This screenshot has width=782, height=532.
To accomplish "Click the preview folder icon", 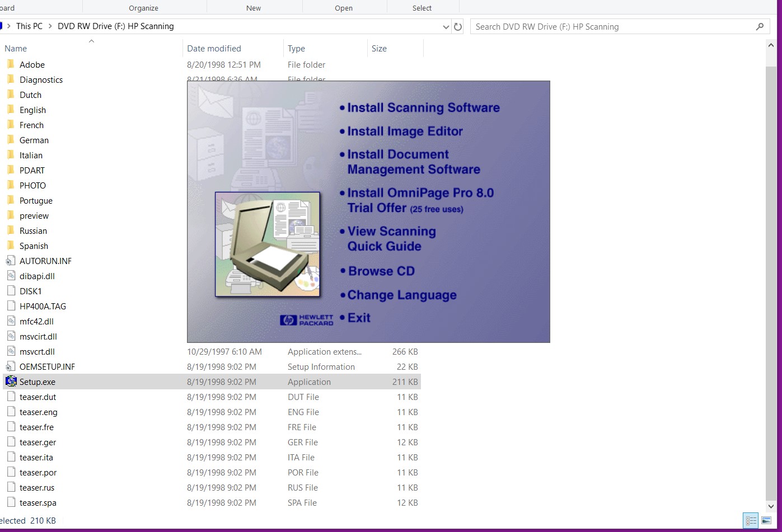I will tap(11, 215).
